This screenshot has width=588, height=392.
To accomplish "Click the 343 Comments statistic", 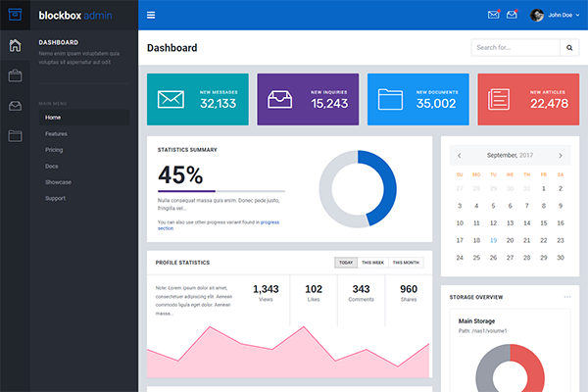I will pos(361,293).
